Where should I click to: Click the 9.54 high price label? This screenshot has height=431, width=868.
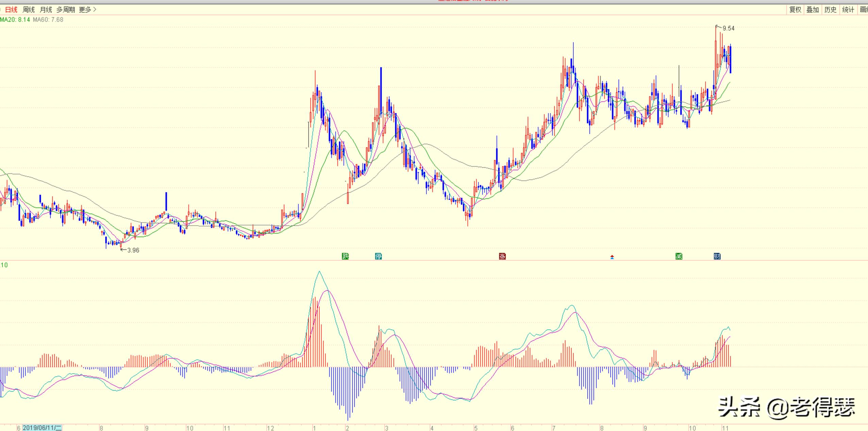(x=728, y=29)
